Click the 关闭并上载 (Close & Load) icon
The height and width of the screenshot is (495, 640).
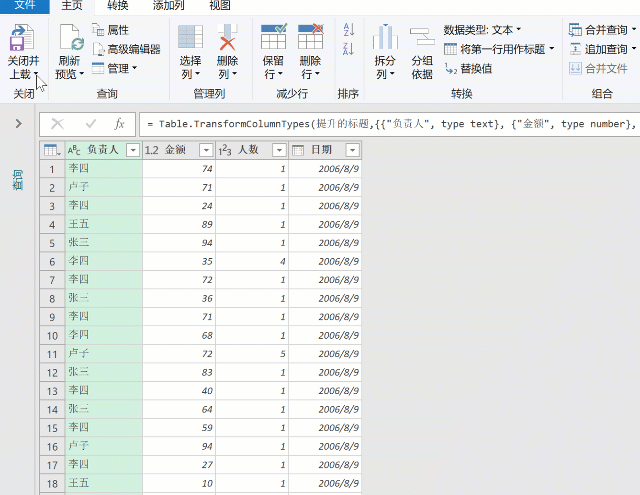[19, 38]
